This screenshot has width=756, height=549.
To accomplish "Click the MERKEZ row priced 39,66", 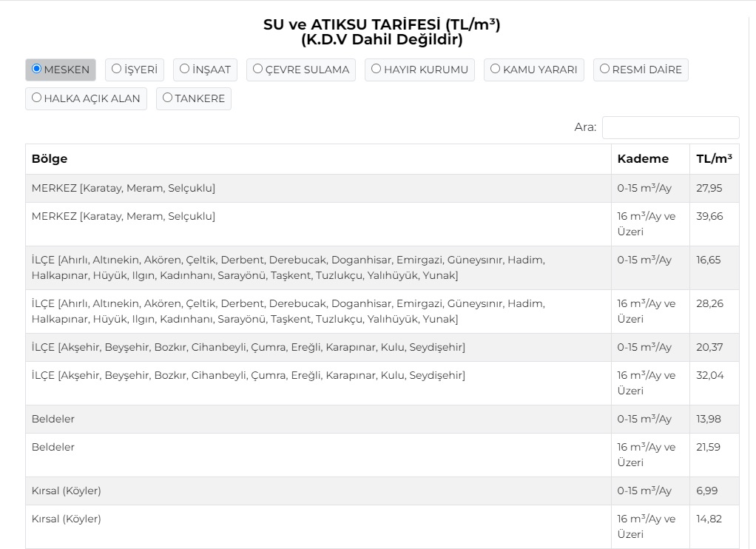I will click(318, 223).
